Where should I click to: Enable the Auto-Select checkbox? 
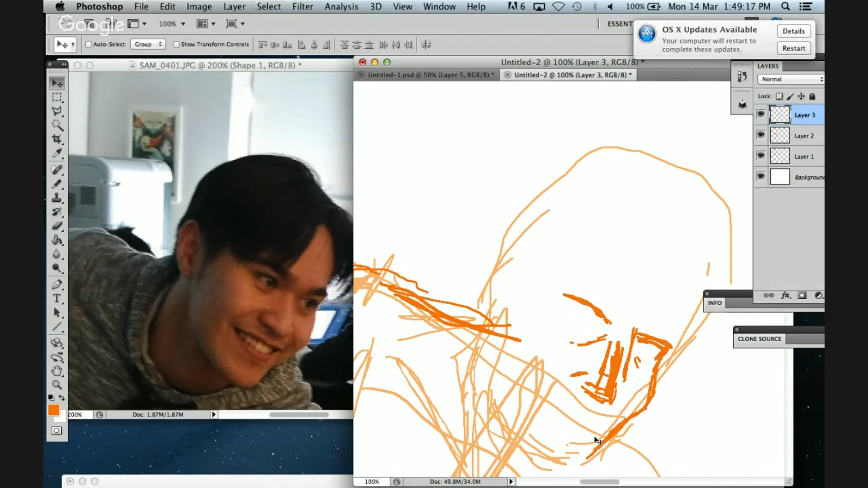89,44
